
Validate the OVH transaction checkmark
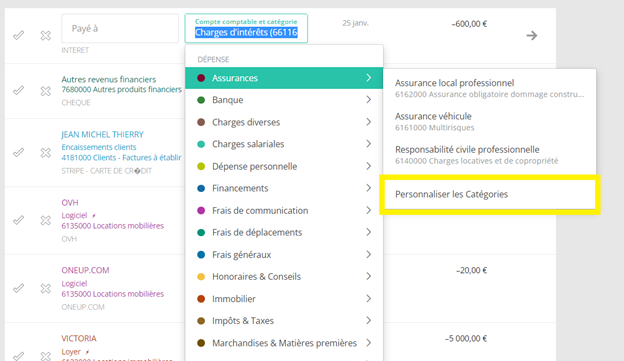pos(18,220)
